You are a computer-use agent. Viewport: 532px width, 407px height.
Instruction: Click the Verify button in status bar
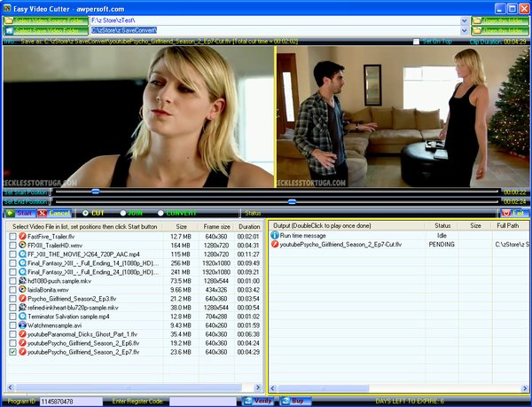pos(258,401)
